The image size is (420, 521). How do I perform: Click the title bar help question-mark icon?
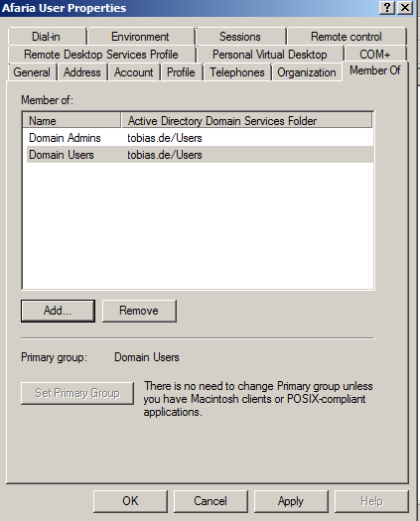387,7
